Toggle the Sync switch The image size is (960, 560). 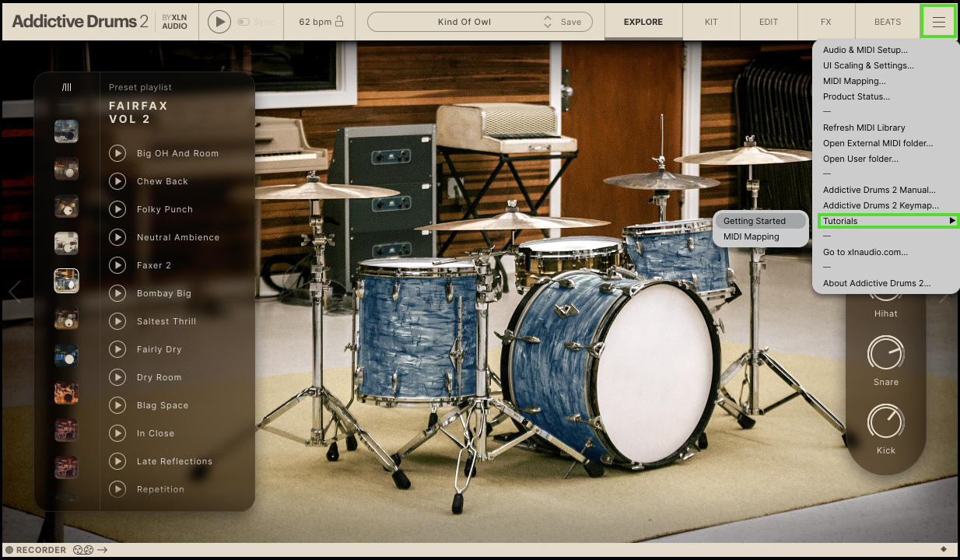[x=244, y=22]
